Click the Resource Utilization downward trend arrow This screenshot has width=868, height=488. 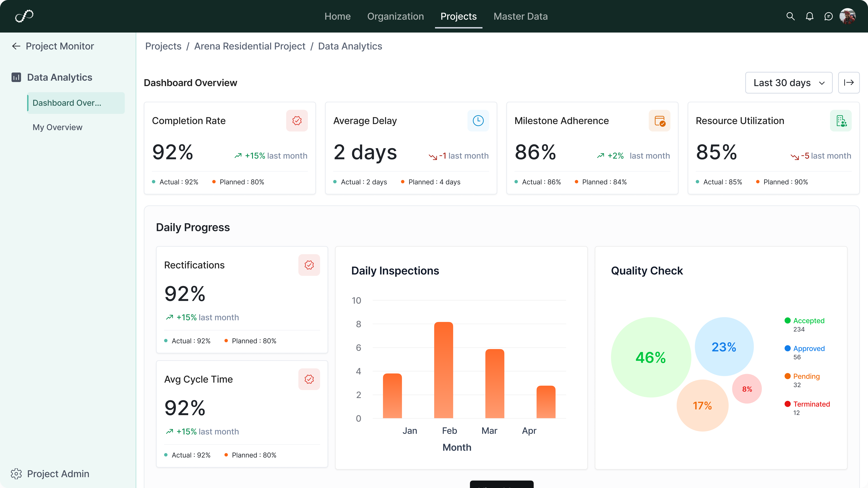coord(795,157)
